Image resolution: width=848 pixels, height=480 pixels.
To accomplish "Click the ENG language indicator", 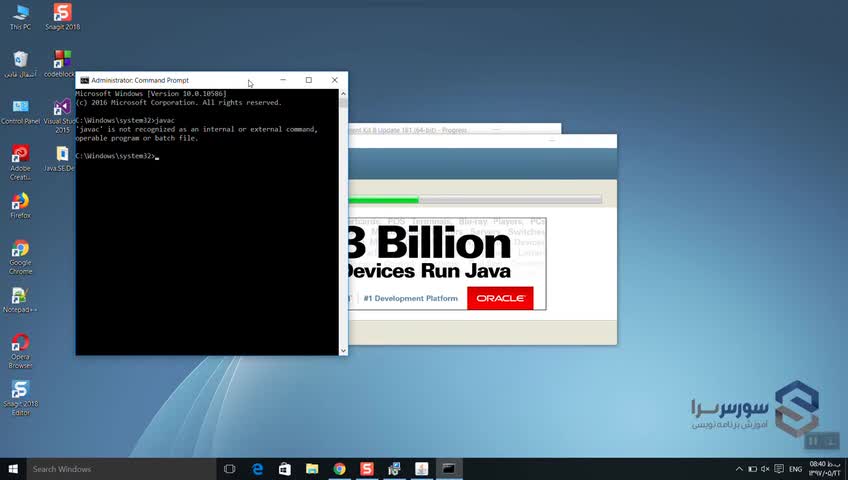I will (796, 469).
